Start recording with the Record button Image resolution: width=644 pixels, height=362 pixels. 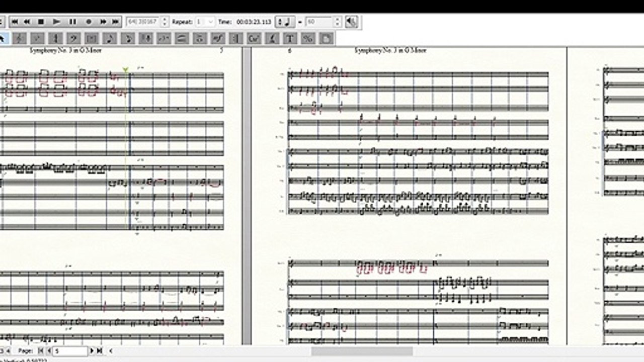[89, 22]
